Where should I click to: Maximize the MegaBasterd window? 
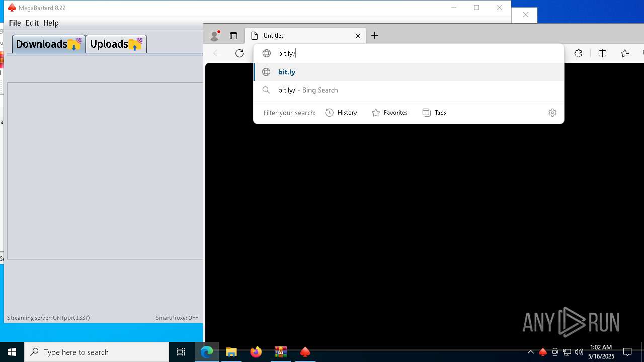click(476, 8)
